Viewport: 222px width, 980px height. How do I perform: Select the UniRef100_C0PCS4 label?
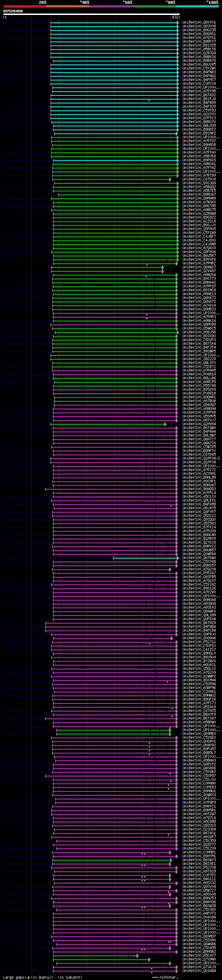tap(199, 84)
